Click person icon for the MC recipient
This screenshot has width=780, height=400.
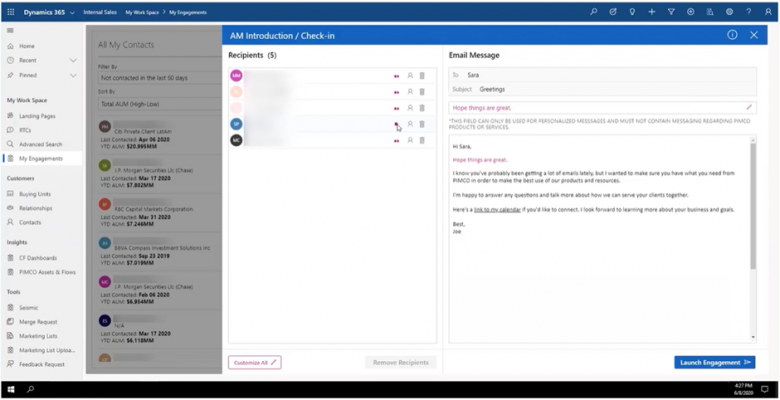coord(410,140)
